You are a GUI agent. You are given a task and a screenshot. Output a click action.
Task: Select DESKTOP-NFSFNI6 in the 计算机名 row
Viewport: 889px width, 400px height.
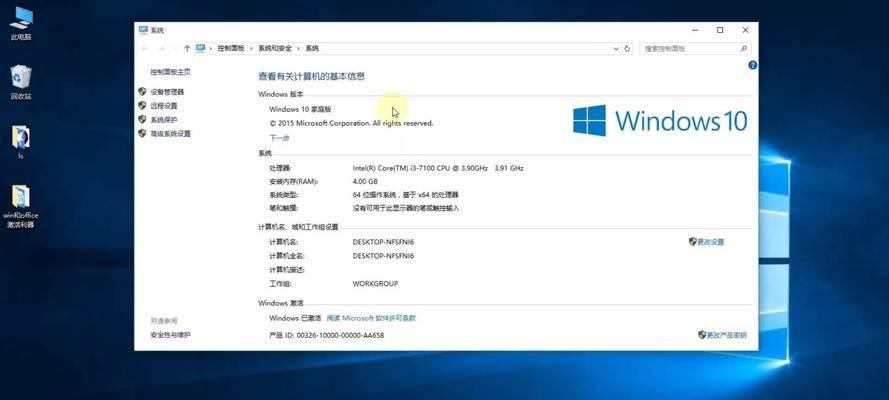coord(383,242)
